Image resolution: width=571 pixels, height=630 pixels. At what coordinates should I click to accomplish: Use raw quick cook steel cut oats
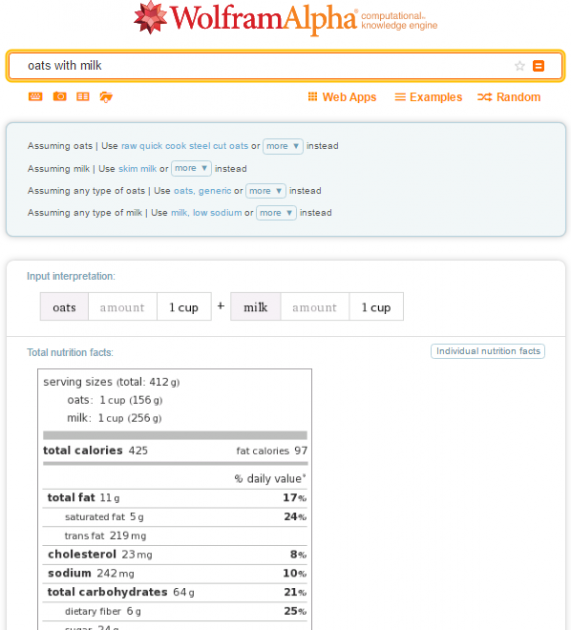(x=184, y=146)
